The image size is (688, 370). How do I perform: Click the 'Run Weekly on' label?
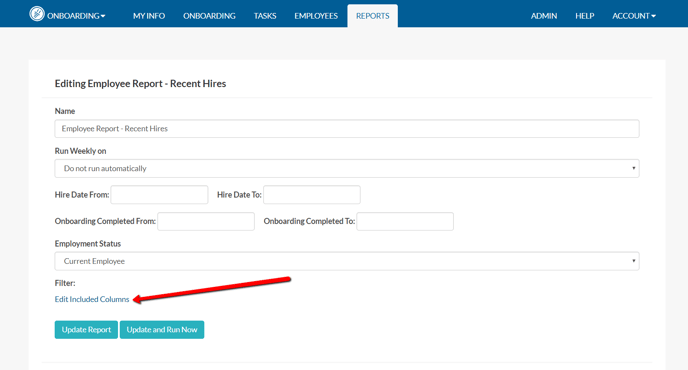tap(80, 151)
